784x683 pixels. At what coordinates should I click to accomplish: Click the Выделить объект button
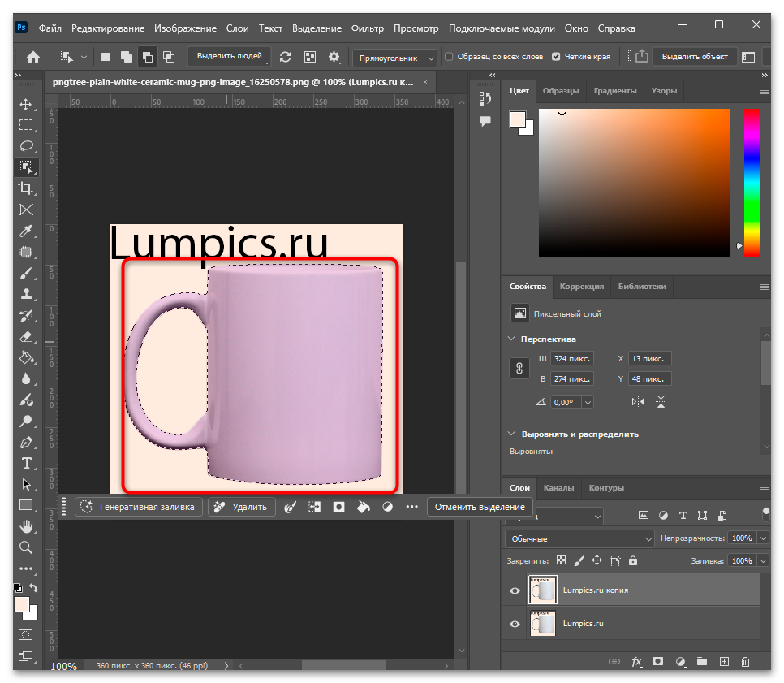click(695, 57)
